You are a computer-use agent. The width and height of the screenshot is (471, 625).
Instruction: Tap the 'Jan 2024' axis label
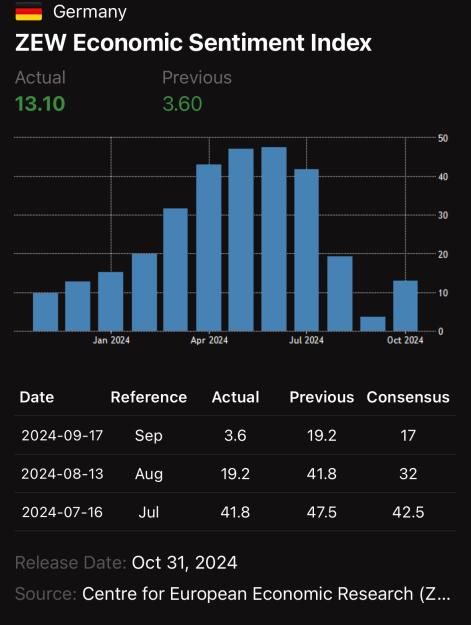tap(111, 340)
